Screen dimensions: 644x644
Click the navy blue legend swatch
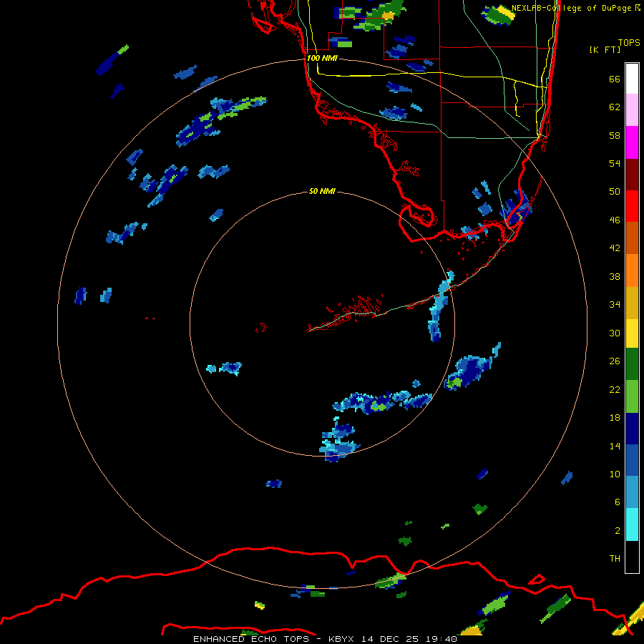pos(632,429)
